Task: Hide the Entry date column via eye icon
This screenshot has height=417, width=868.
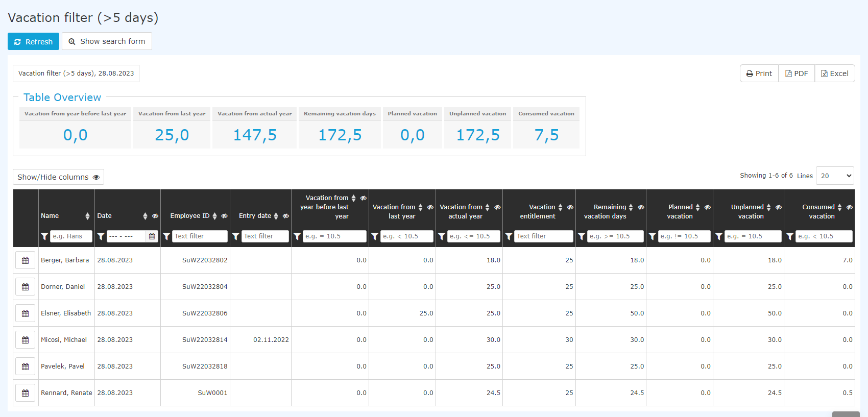Action: coord(286,216)
